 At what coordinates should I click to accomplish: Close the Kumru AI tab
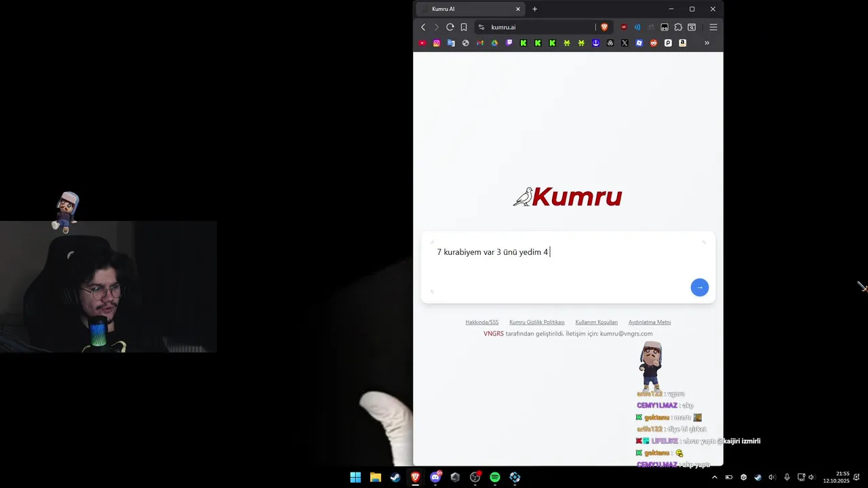click(x=518, y=9)
